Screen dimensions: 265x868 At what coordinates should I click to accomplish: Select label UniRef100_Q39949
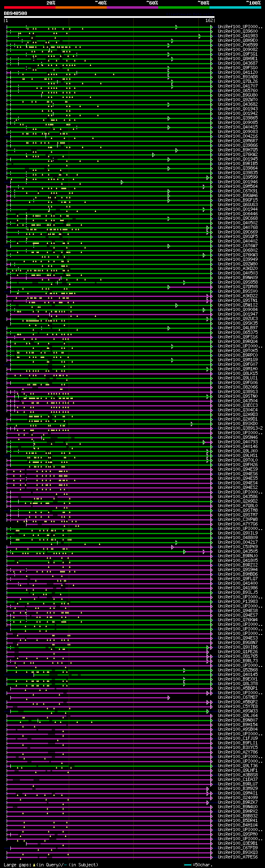coord(238,259)
